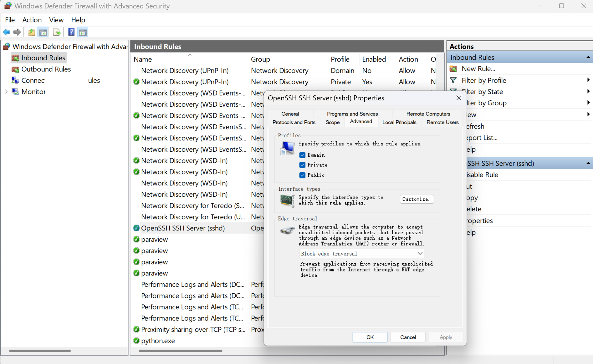This screenshot has width=593, height=364.
Task: Open the View menu
Action: click(x=56, y=20)
